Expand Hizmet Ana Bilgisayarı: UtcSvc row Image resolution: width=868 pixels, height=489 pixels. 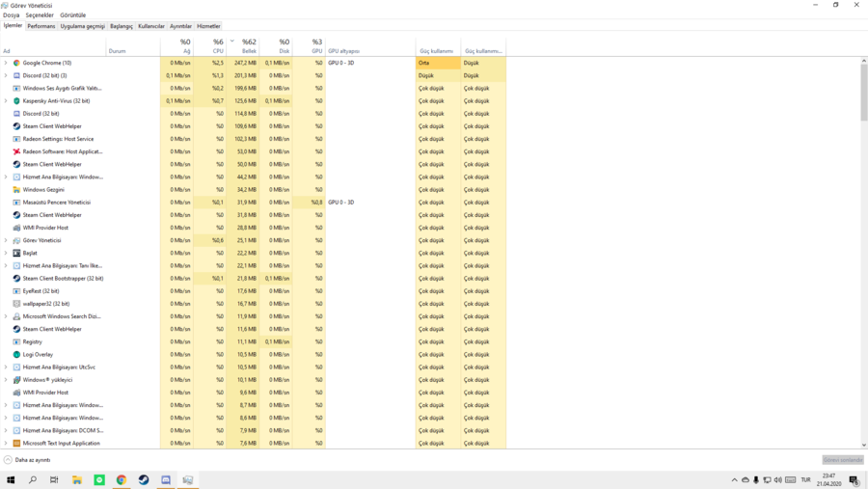coord(6,367)
